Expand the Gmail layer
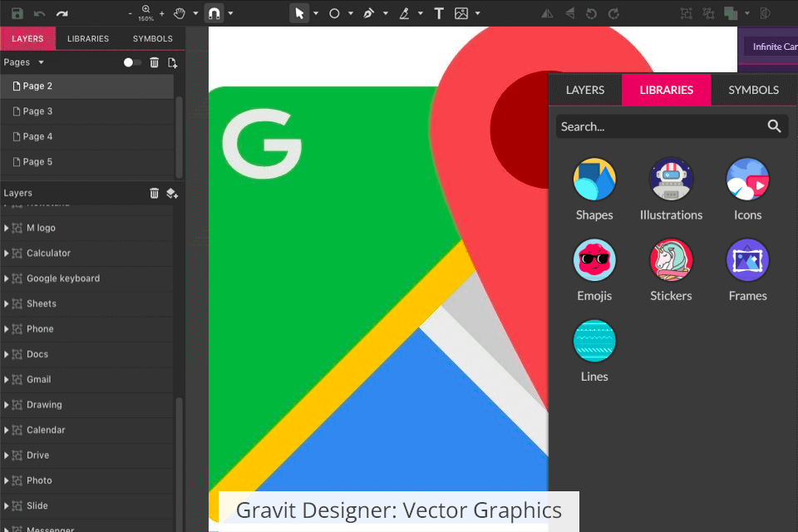This screenshot has height=532, width=798. pyautogui.click(x=6, y=380)
